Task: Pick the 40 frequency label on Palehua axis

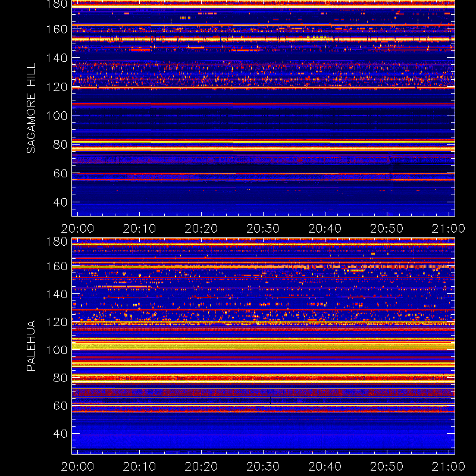Action: click(60, 434)
